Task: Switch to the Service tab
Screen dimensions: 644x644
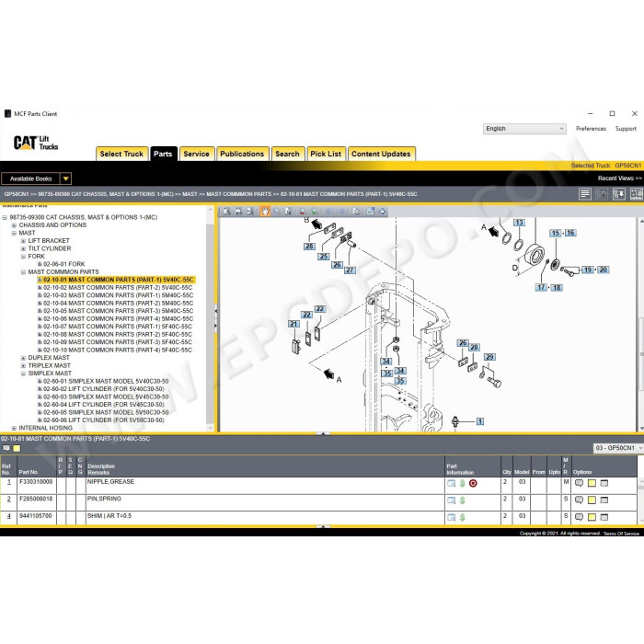Action: click(196, 154)
